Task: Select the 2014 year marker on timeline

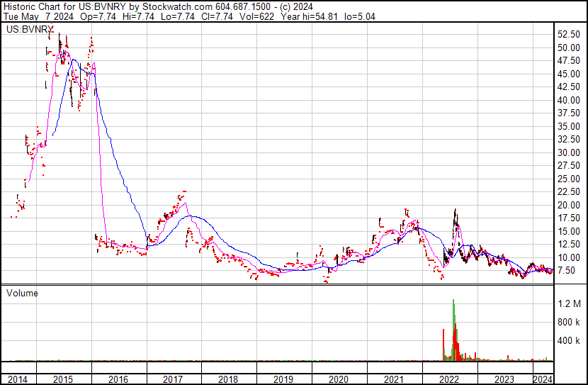Action: tap(18, 379)
